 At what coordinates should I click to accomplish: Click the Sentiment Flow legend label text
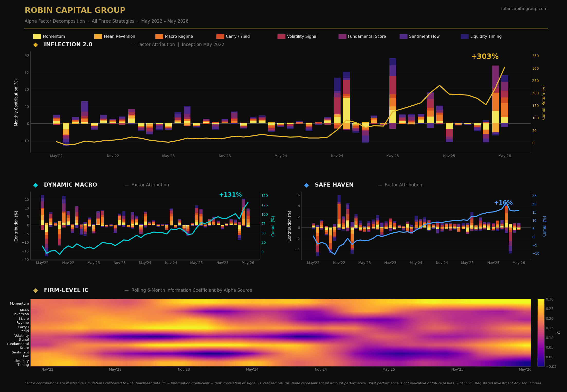tap(424, 37)
